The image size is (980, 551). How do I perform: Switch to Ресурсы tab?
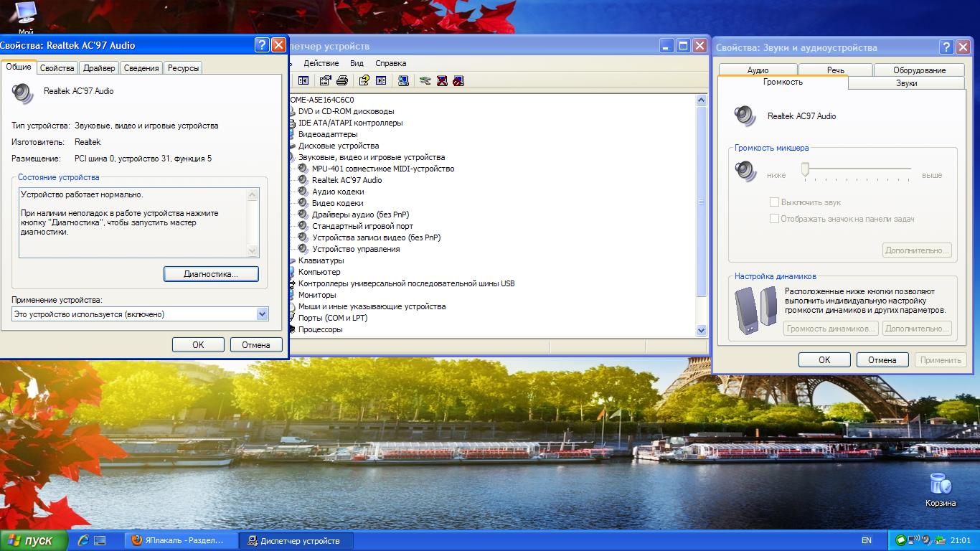(184, 68)
